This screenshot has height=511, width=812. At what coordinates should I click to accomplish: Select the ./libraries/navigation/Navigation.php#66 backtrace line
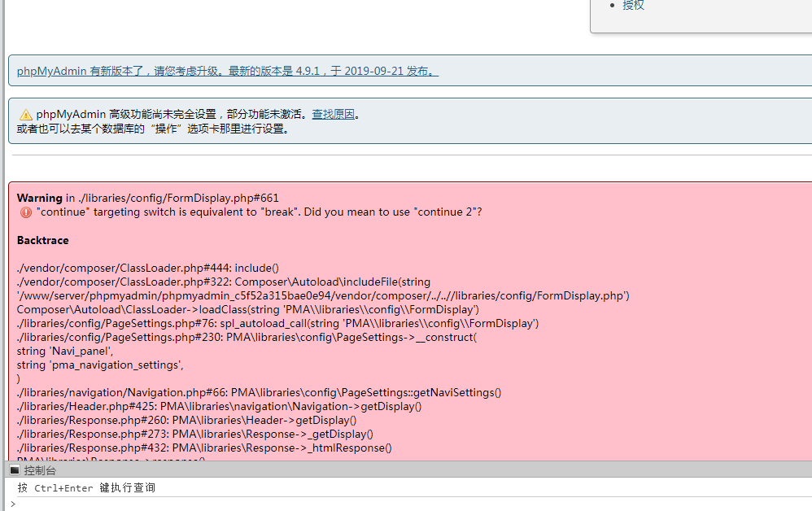click(x=259, y=392)
